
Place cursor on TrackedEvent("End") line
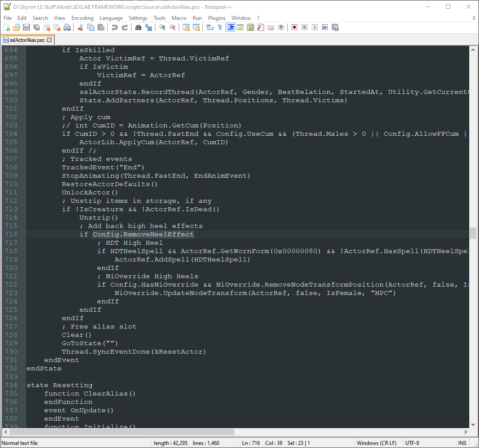103,168
